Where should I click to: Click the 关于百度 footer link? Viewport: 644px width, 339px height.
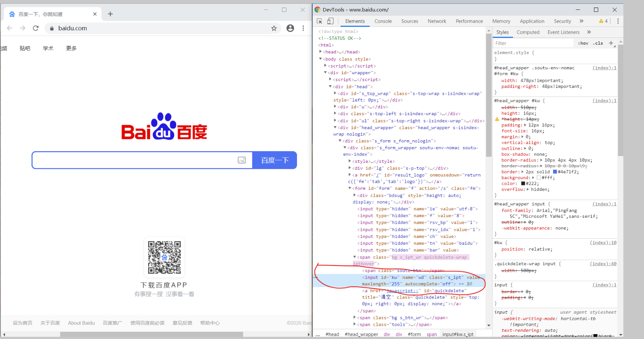50,323
